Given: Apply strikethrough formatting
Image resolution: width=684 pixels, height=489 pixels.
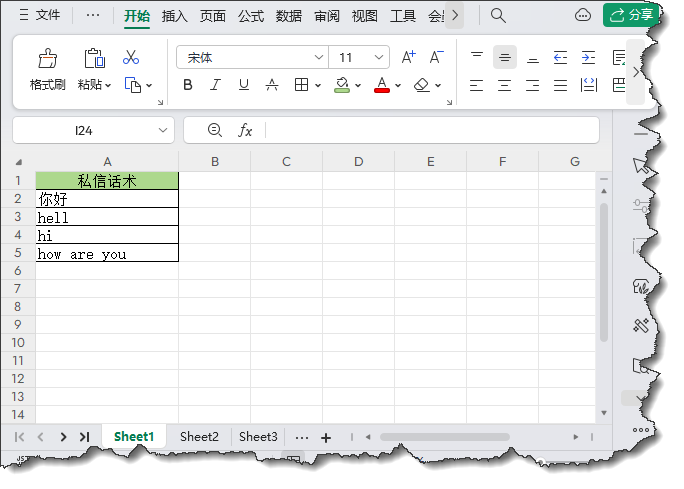Looking at the screenshot, I should coord(272,85).
